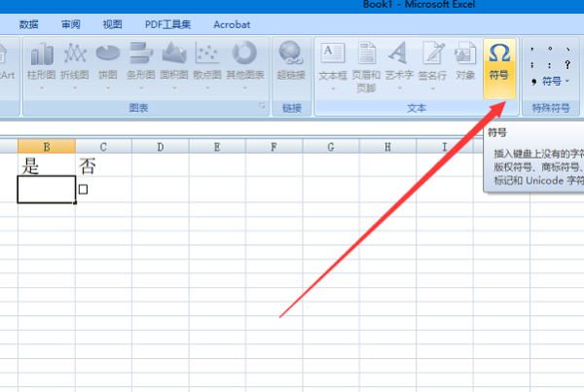Insert the colon special symbol
584x392 pixels.
(x=550, y=65)
